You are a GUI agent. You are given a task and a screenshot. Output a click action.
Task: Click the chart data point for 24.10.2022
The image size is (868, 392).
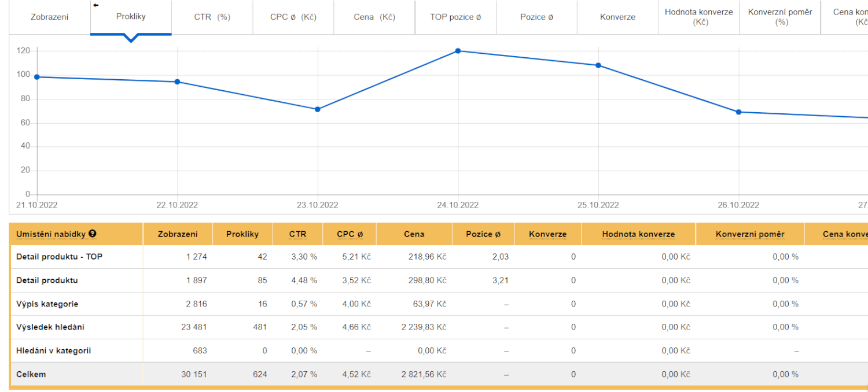click(458, 51)
